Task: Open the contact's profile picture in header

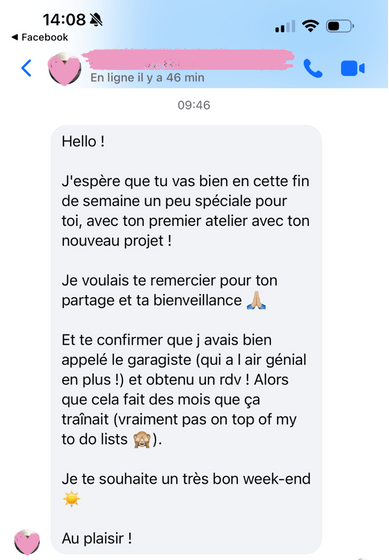Action: click(65, 69)
